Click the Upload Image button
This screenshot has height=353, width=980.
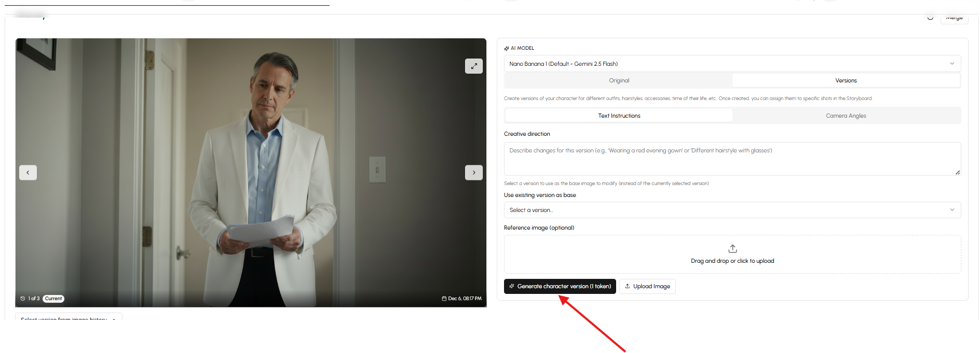[x=647, y=286]
